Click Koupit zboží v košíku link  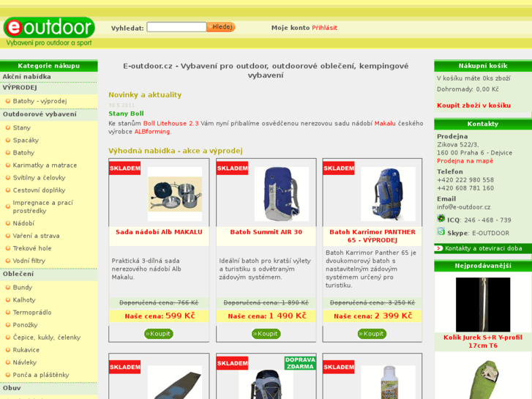point(473,105)
